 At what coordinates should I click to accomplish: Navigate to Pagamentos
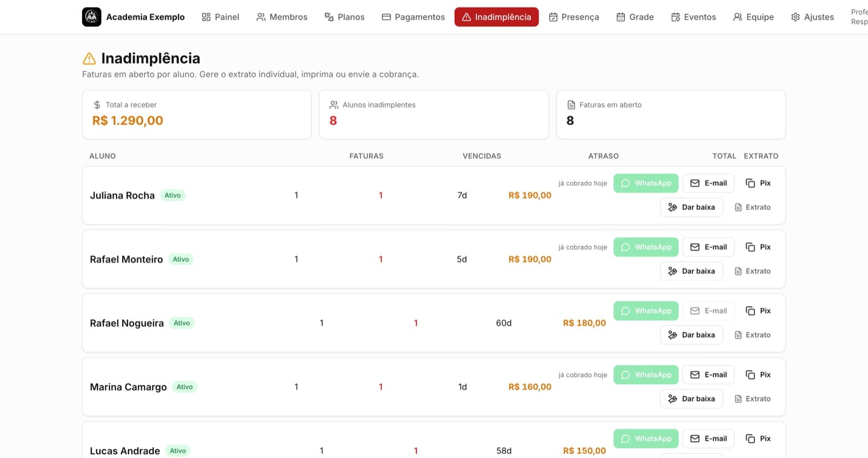[x=413, y=17]
